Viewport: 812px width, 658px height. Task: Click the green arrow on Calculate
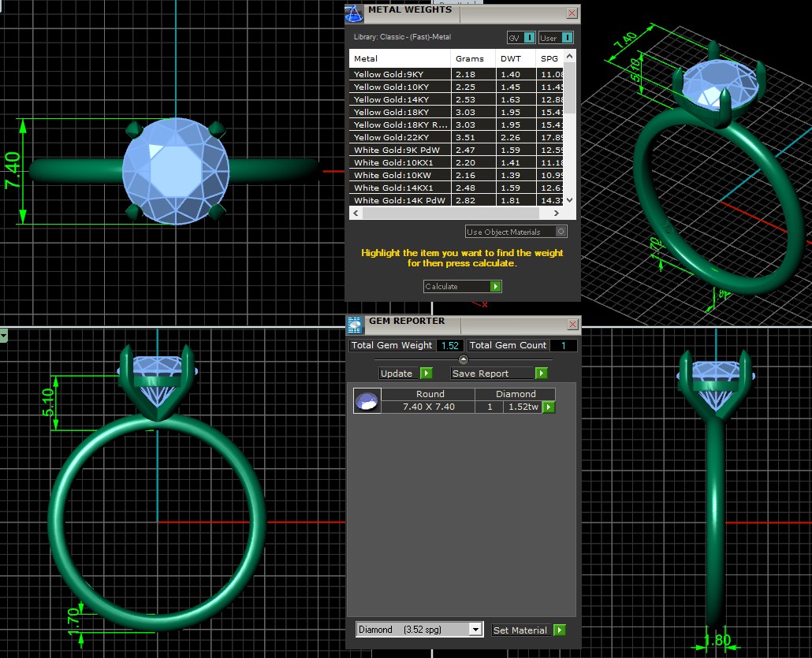pyautogui.click(x=495, y=287)
